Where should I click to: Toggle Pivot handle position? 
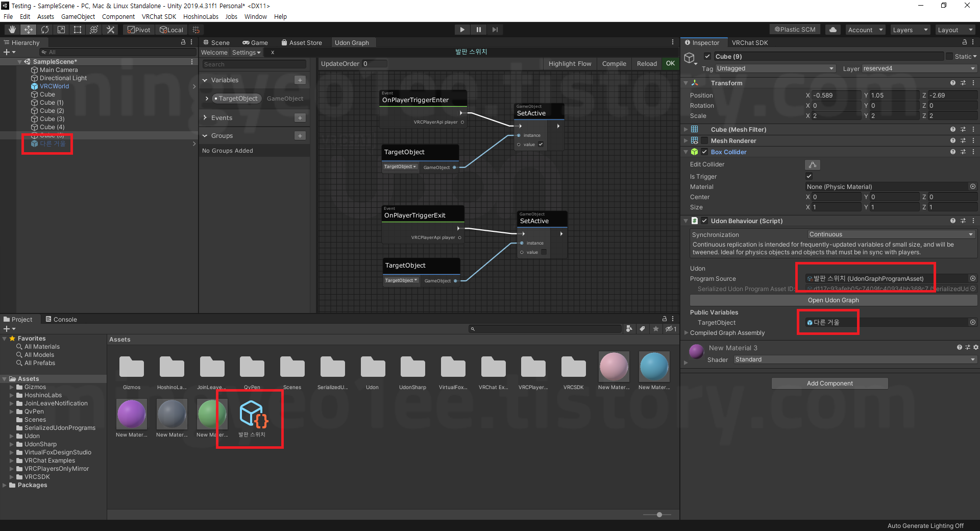(139, 30)
